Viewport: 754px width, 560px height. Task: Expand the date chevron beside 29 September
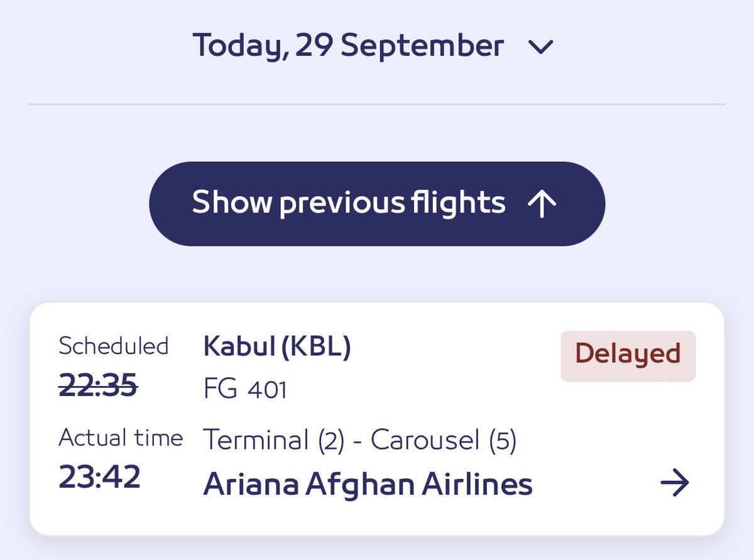coord(540,47)
